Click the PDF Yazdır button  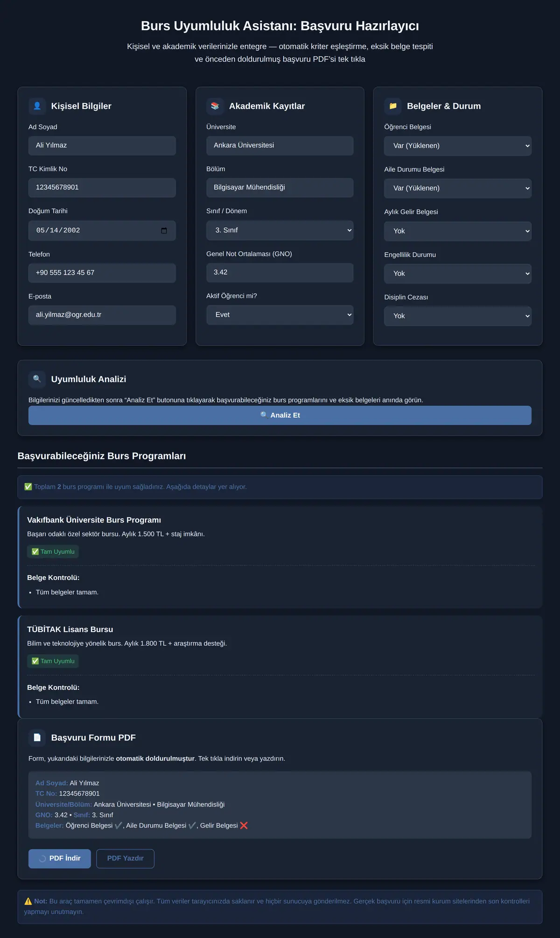pos(125,859)
